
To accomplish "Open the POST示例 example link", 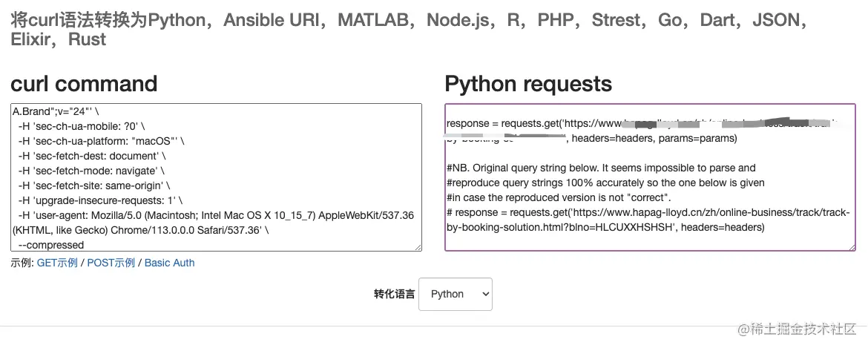I will point(111,263).
